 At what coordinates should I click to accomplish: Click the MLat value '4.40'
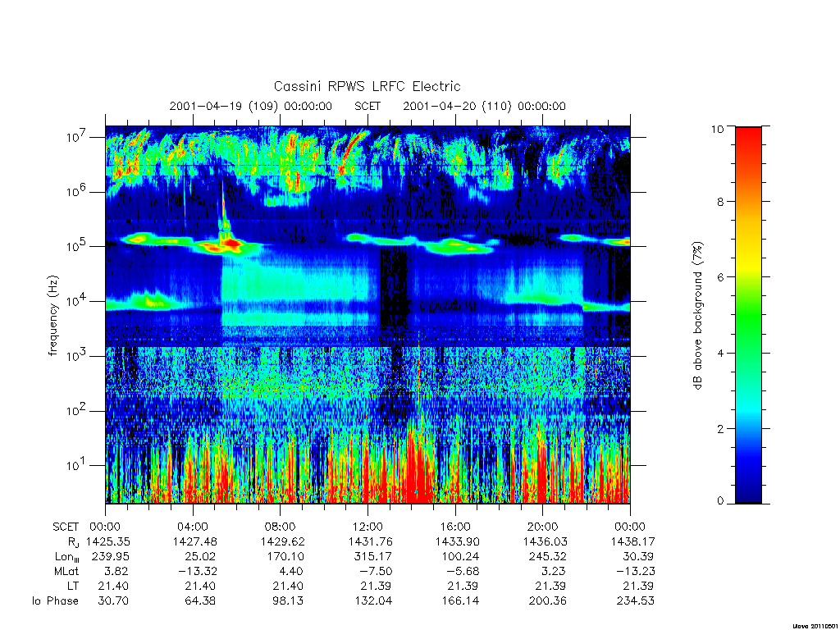point(291,571)
